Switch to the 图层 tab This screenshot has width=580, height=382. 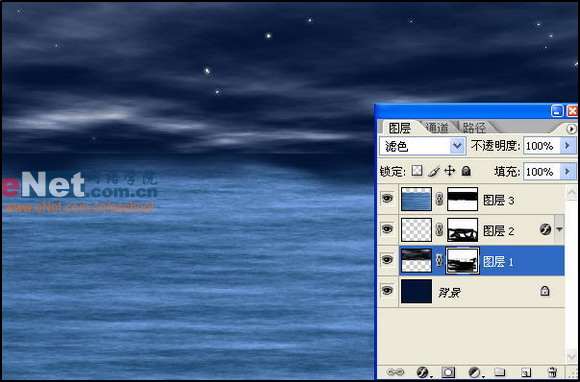tap(399, 128)
